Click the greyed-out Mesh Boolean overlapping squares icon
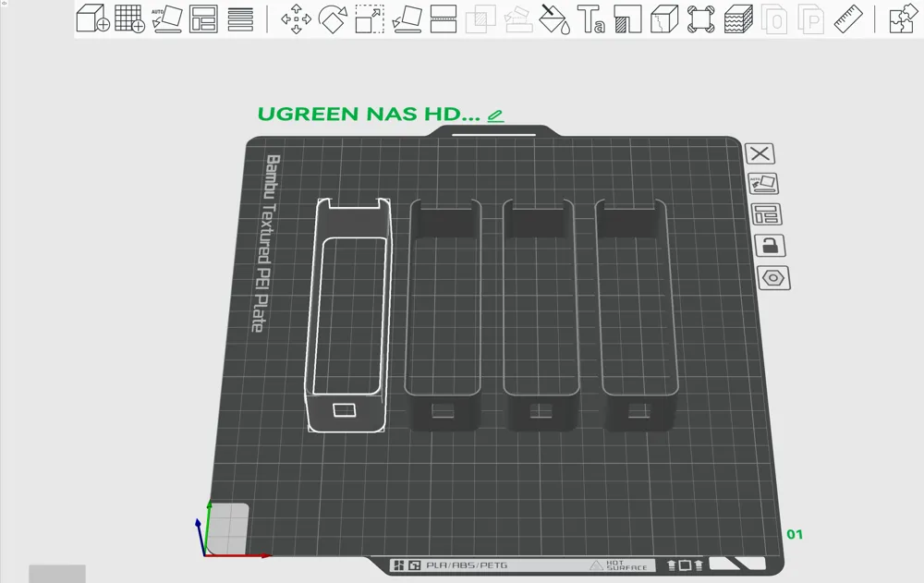924x583 pixels. tap(480, 18)
